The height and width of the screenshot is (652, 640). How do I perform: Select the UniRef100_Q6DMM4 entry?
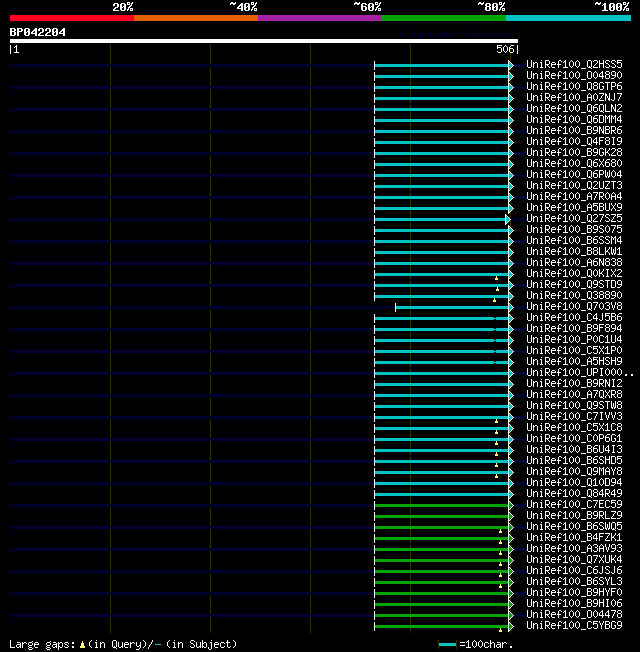click(x=574, y=120)
